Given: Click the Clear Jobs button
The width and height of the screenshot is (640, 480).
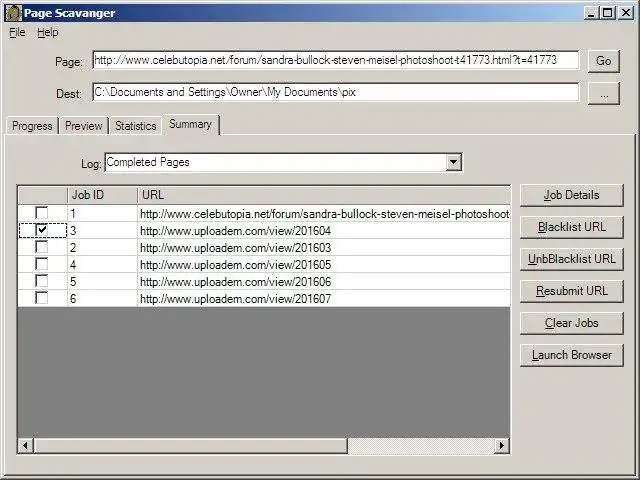Looking at the screenshot, I should (x=571, y=323).
